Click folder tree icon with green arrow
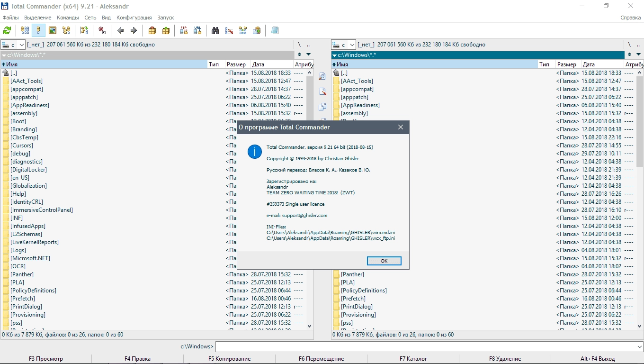Image resolution: width=644 pixels, height=364 pixels. point(84,30)
